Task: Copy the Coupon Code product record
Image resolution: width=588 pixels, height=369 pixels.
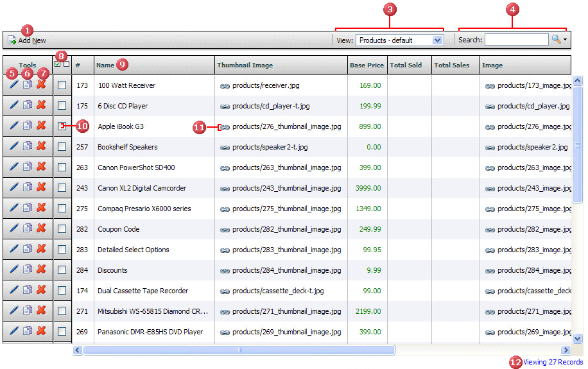Action: click(28, 228)
